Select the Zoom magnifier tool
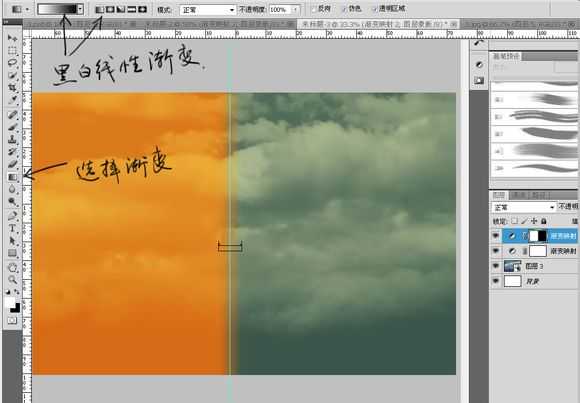580x403 pixels. [x=13, y=279]
